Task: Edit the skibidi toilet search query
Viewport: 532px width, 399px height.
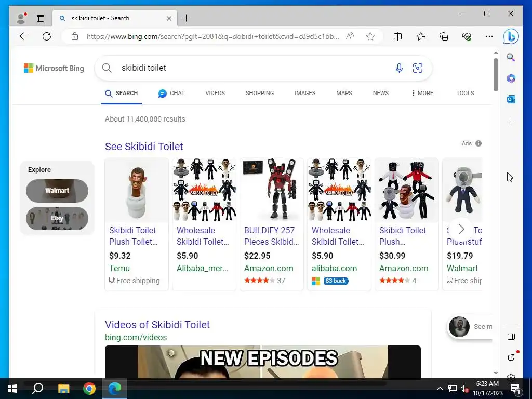Action: (x=143, y=68)
